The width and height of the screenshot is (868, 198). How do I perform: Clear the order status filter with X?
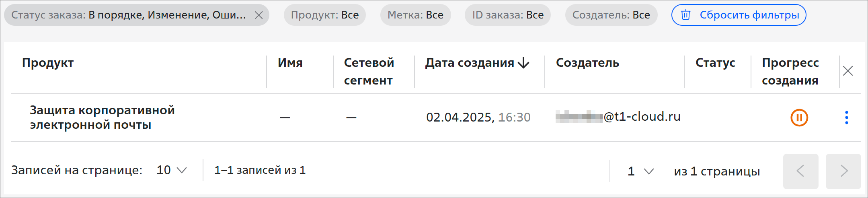pyautogui.click(x=259, y=15)
